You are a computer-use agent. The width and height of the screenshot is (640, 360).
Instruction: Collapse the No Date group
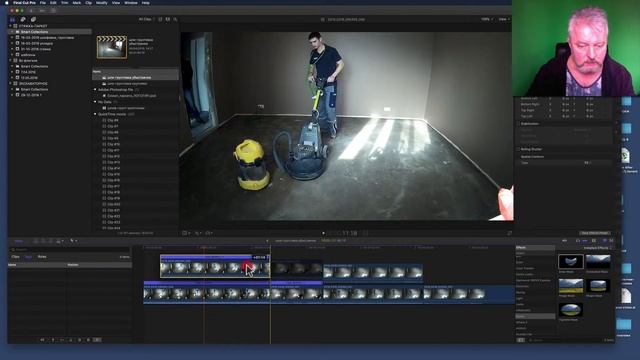pyautogui.click(x=96, y=102)
